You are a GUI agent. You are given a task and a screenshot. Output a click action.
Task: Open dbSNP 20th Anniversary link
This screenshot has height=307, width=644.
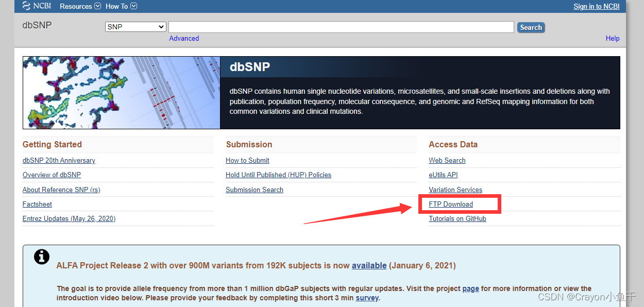coord(59,160)
